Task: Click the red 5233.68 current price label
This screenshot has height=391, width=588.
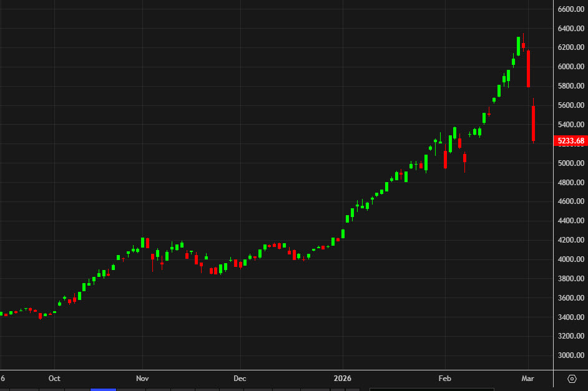Action: 570,141
